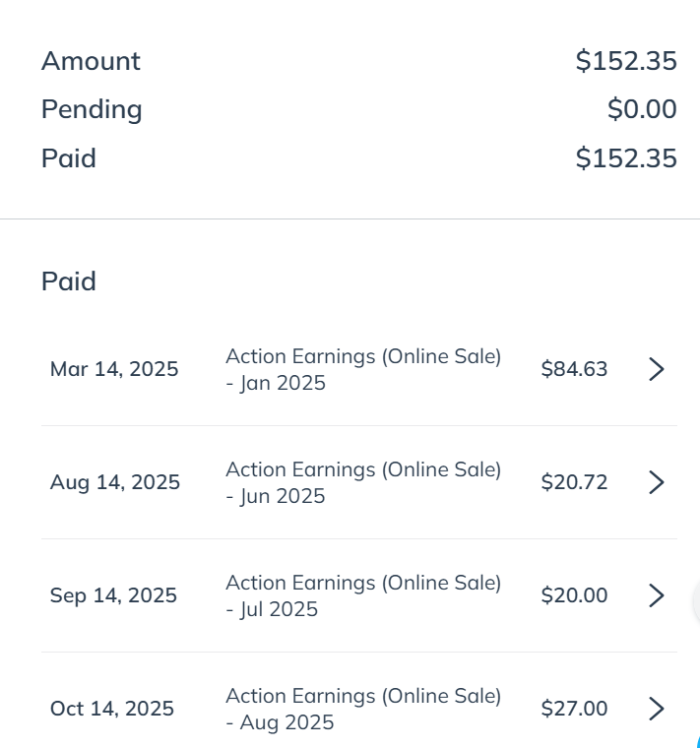Image resolution: width=700 pixels, height=748 pixels.
Task: Select the $27.00 payment amount
Action: [x=574, y=709]
